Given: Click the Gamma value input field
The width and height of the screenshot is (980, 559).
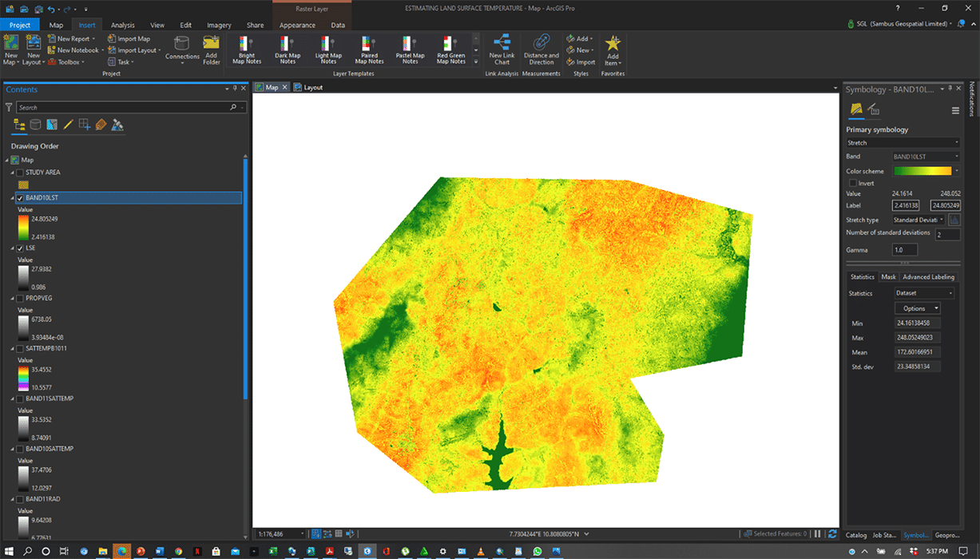Looking at the screenshot, I should [904, 250].
